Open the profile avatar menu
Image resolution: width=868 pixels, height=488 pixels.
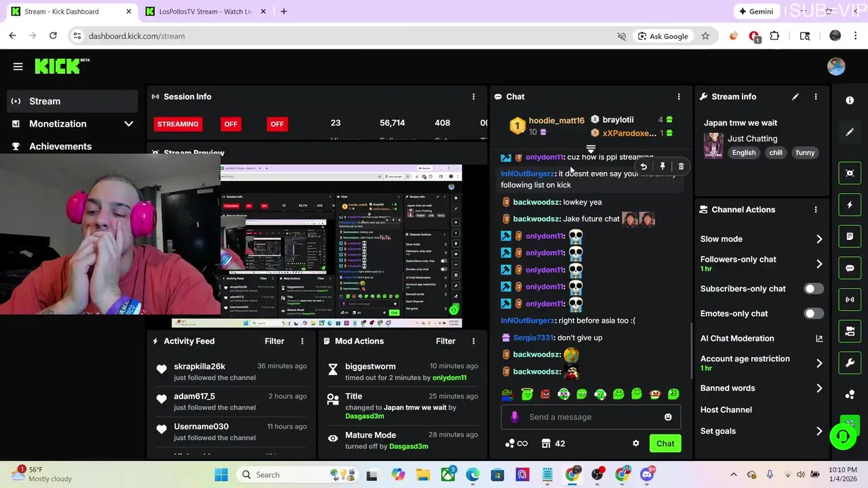pyautogui.click(x=836, y=66)
